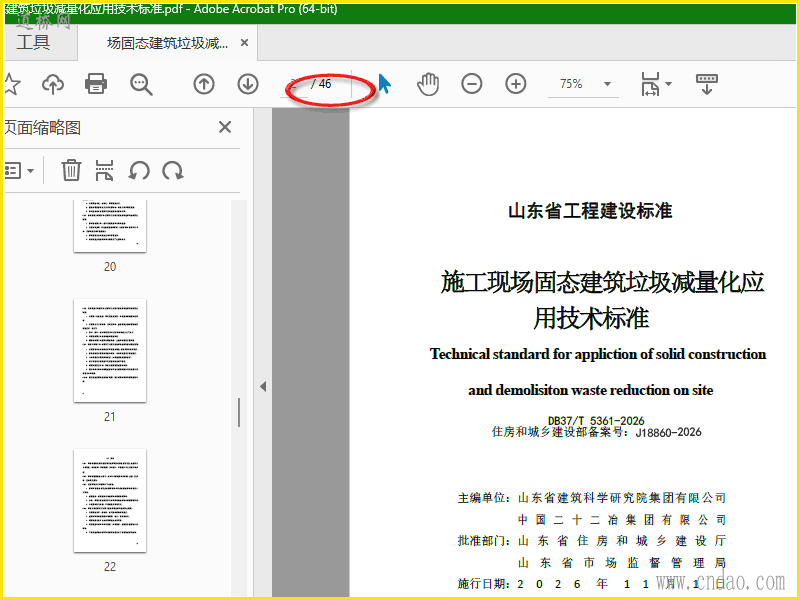Click the text 山东省住房和城乡建设厅

(x=621, y=541)
